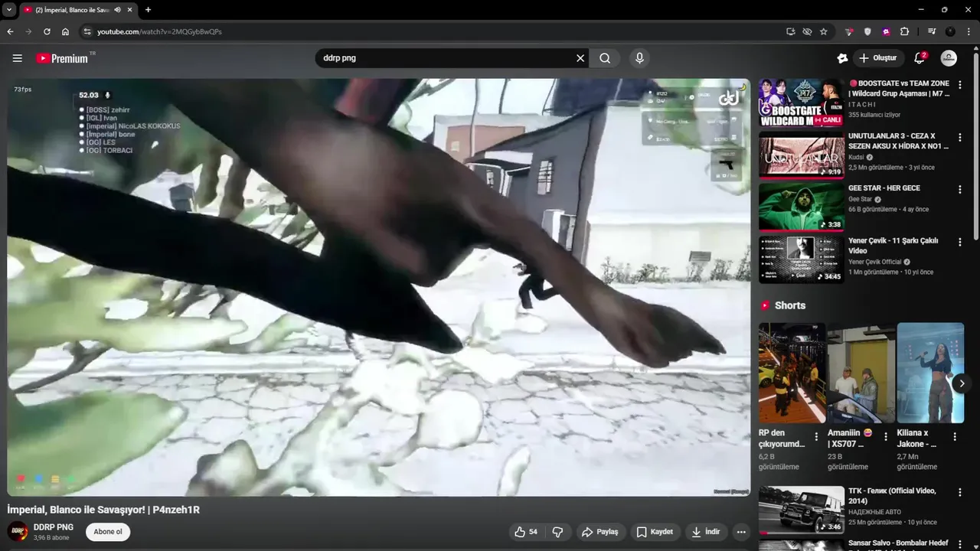The width and height of the screenshot is (980, 551).
Task: Open UNUTULANLAR 3 video thumbnail
Action: click(802, 155)
